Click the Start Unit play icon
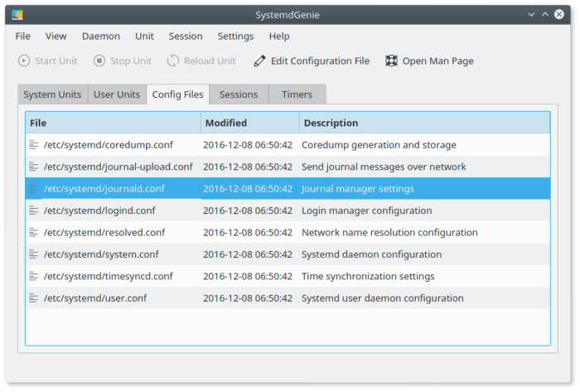 (x=24, y=60)
